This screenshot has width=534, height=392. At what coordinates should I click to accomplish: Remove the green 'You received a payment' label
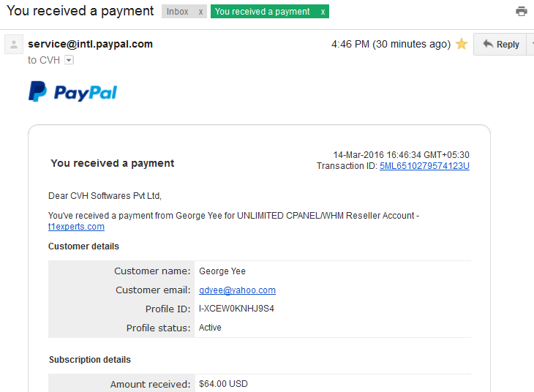click(x=323, y=12)
